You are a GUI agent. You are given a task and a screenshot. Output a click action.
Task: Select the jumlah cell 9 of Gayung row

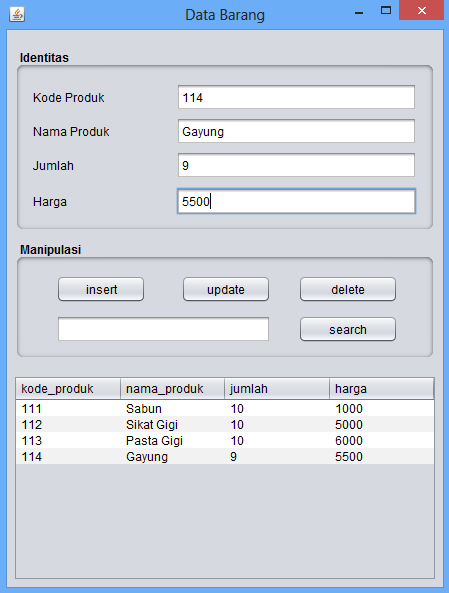tap(277, 456)
